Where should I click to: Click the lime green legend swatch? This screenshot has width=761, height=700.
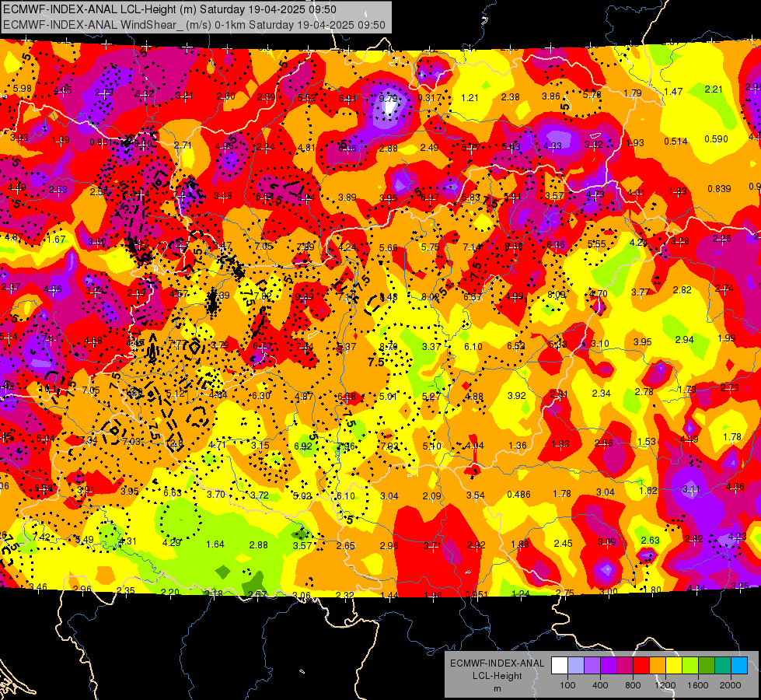click(689, 666)
